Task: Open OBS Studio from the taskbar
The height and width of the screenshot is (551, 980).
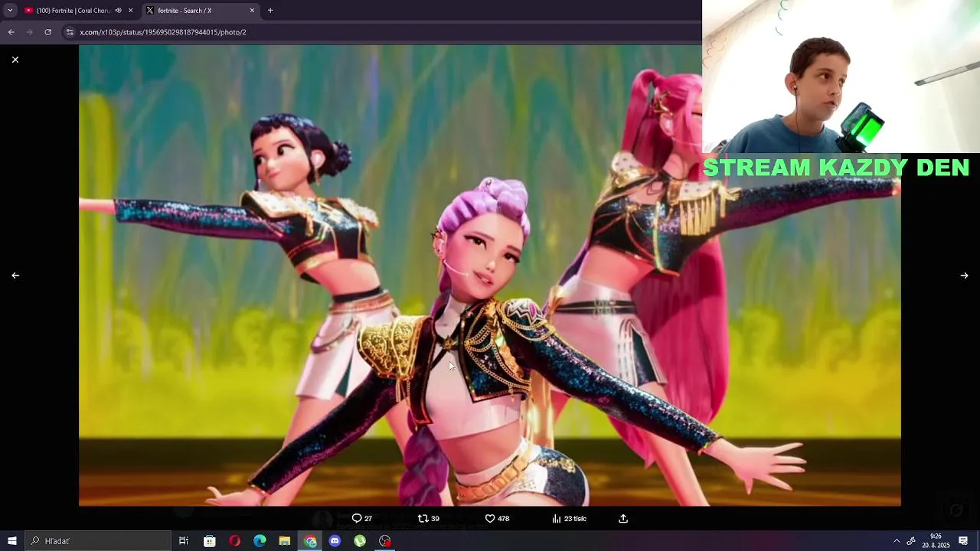Action: 385,541
